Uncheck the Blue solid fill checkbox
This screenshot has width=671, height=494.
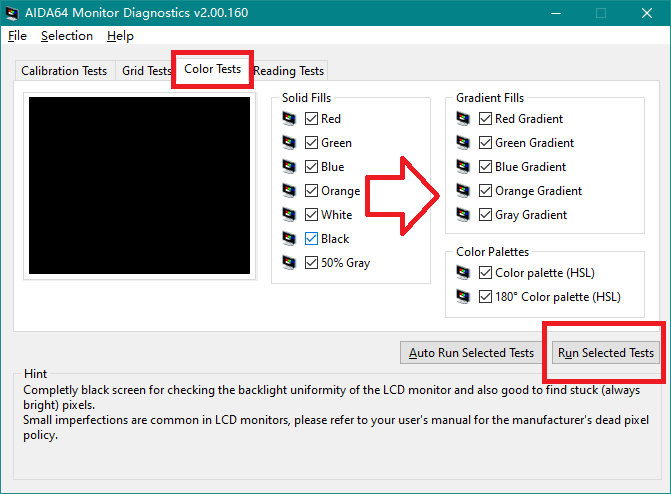click(311, 167)
